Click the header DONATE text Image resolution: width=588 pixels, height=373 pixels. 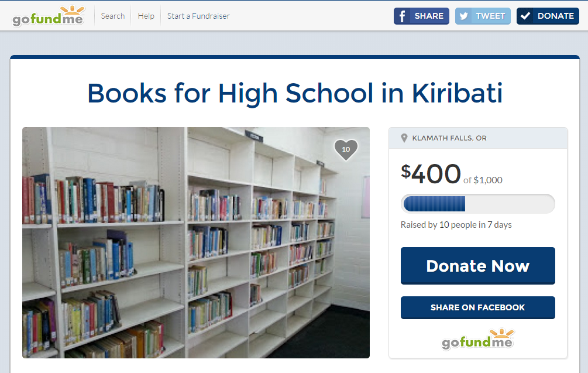click(x=556, y=16)
